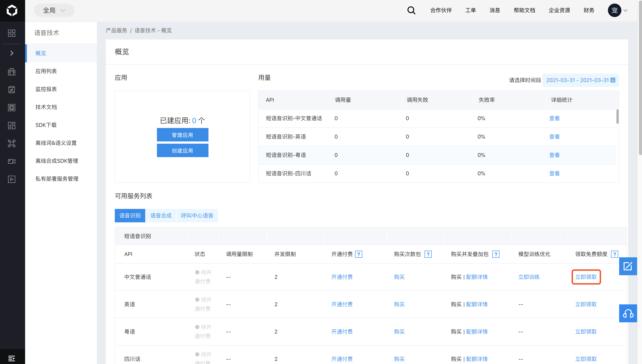Switch to the 语音识别 tab
642x364 pixels.
[130, 215]
